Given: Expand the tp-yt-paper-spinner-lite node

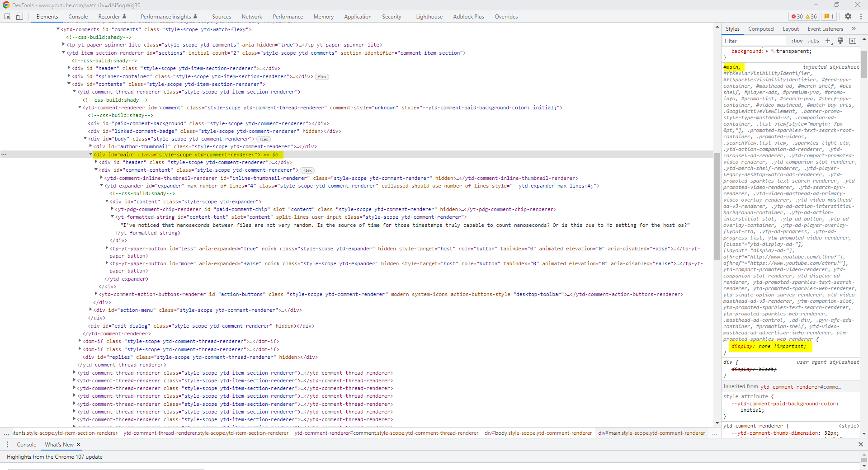Looking at the screenshot, I should click(x=63, y=45).
